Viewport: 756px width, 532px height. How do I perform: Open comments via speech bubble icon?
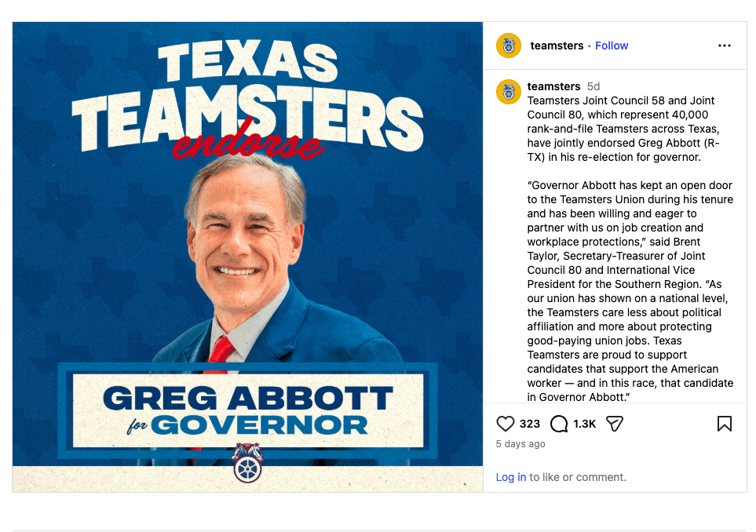pos(559,424)
